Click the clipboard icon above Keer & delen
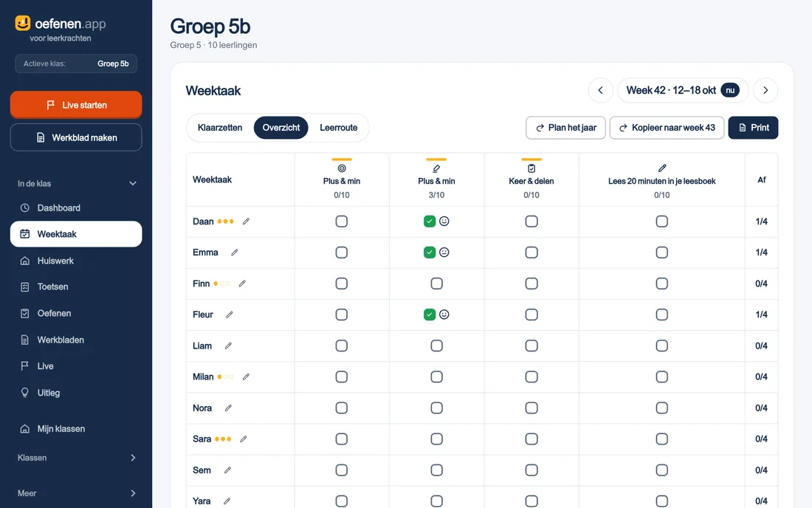The height and width of the screenshot is (508, 812). tap(531, 168)
